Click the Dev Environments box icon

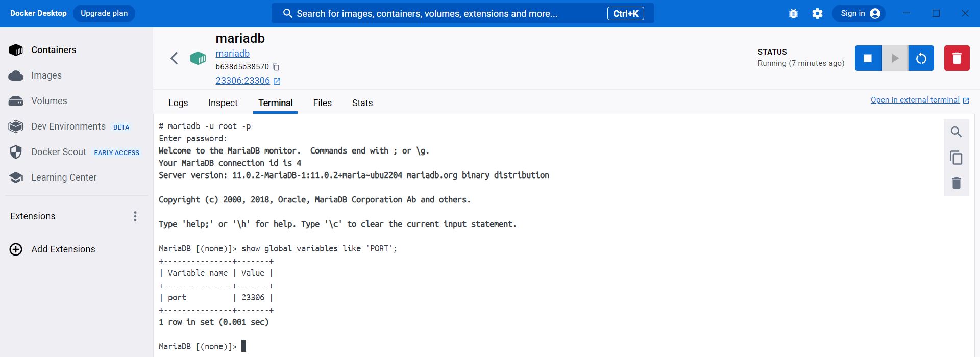coord(16,126)
